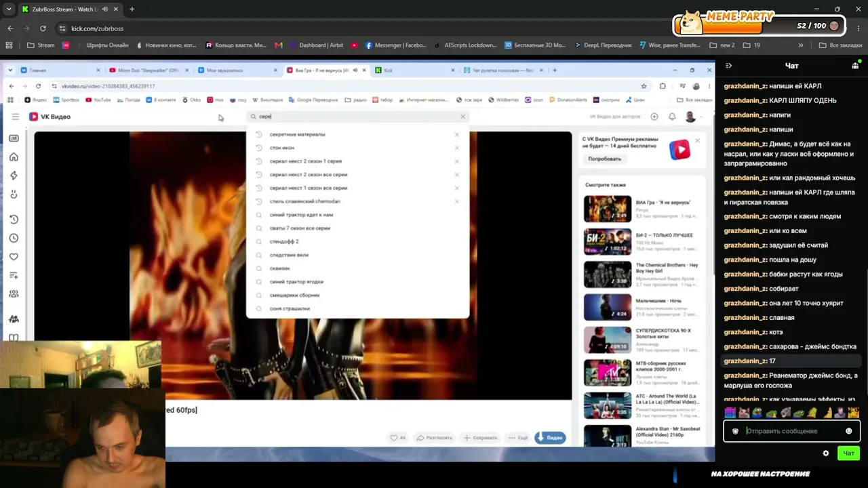Open playlists icon in VK sidebar
The width and height of the screenshot is (868, 488).
tap(14, 275)
